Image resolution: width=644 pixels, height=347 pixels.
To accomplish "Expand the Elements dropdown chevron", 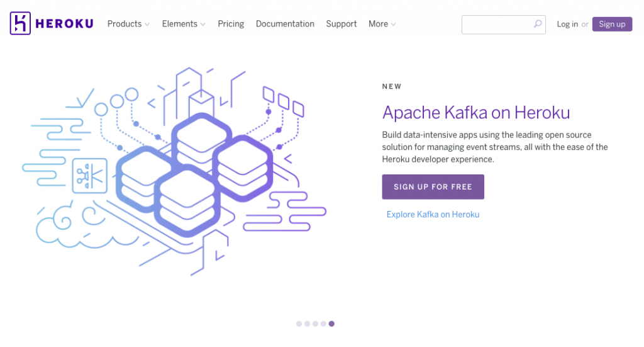I will point(203,25).
